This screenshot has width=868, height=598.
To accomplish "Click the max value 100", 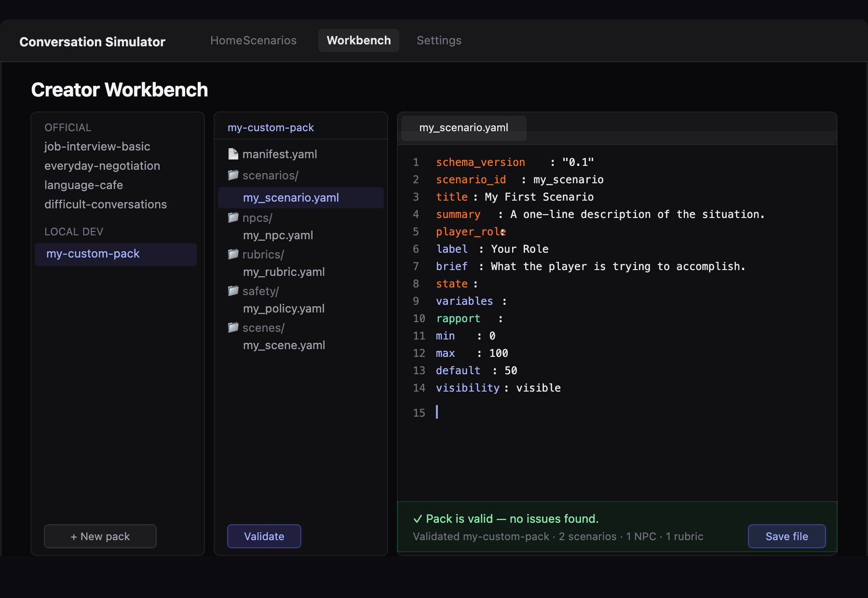I will click(x=499, y=353).
